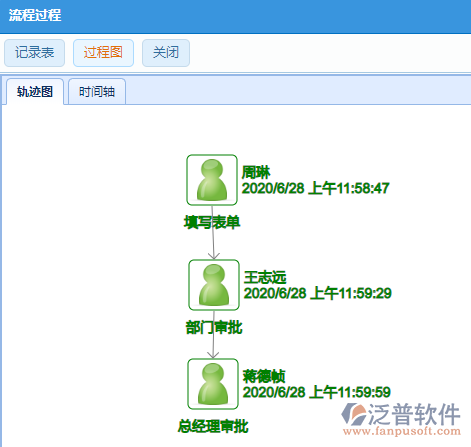Click the 填写表单 step label
Image resolution: width=471 pixels, height=447 pixels.
pyautogui.click(x=212, y=222)
